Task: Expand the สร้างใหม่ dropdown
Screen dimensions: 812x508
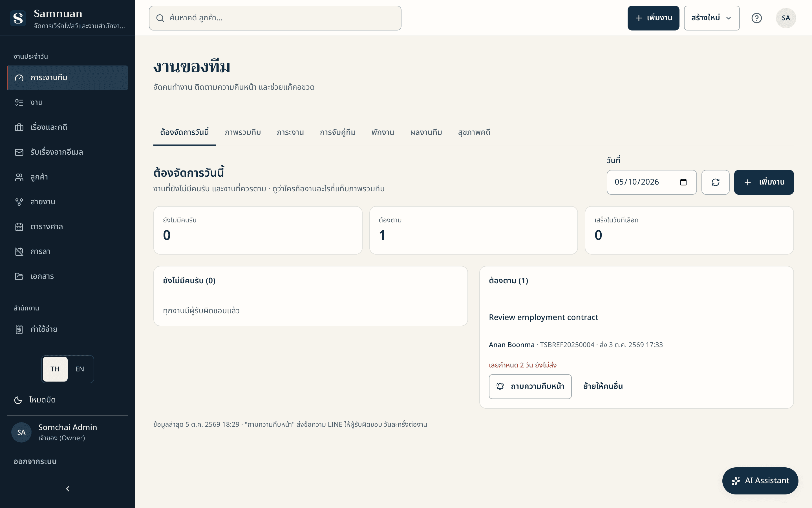Action: pos(712,18)
